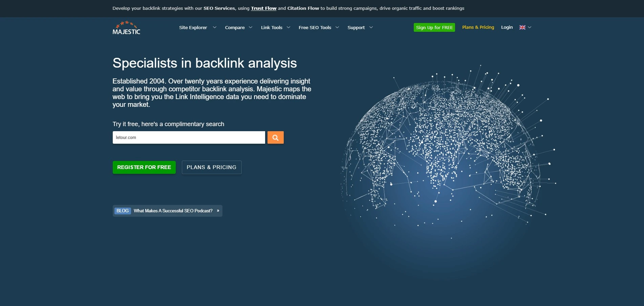Click the orange search magnifier button
The image size is (644, 306).
(276, 138)
